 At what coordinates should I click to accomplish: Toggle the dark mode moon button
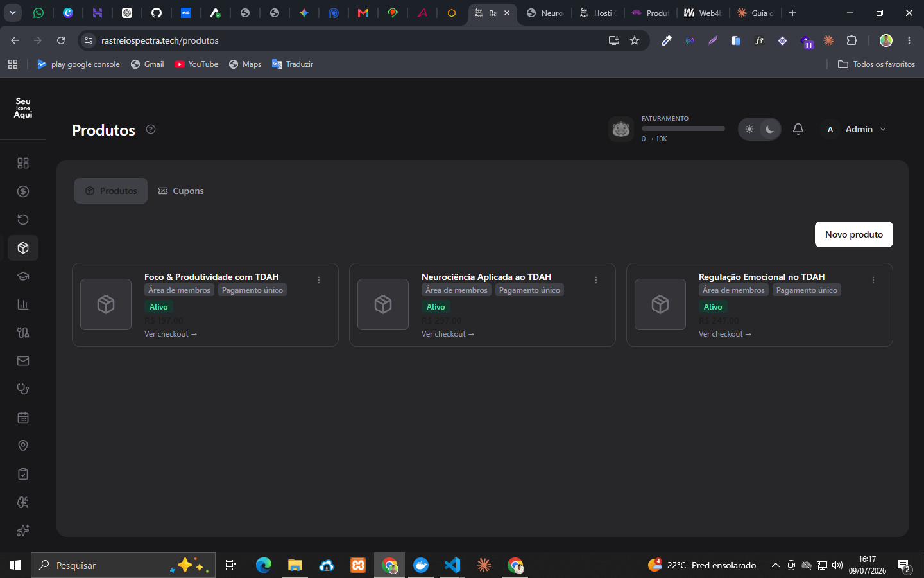pyautogui.click(x=769, y=129)
